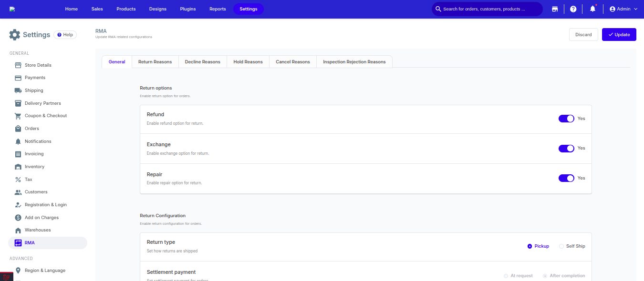Disable the Refund toggle
This screenshot has width=644, height=281.
(566, 119)
